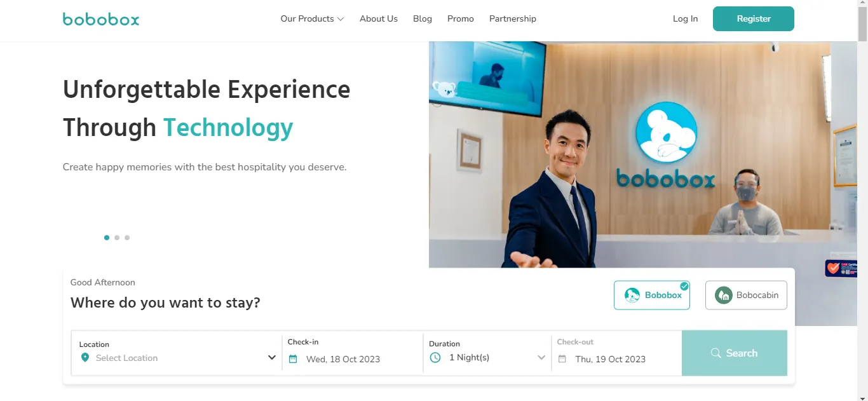
Task: Click the Log In link
Action: click(685, 19)
